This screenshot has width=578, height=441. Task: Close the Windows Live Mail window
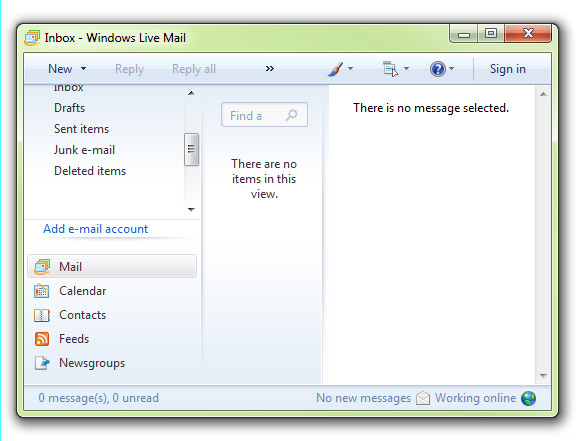tap(528, 34)
